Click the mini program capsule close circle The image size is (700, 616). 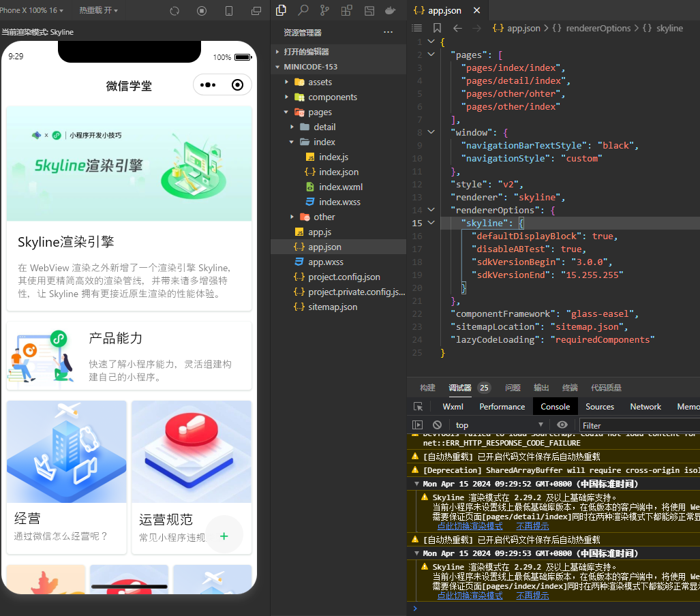point(237,84)
